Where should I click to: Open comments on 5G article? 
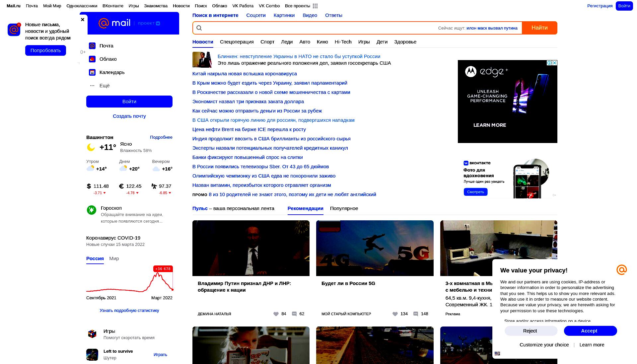(x=415, y=314)
